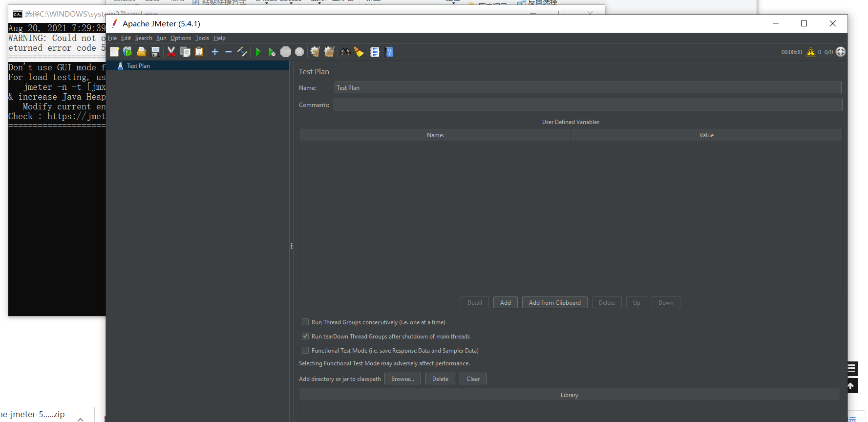Enable Functional Test Mode checkbox
Screen dimensions: 868x422
(305, 351)
